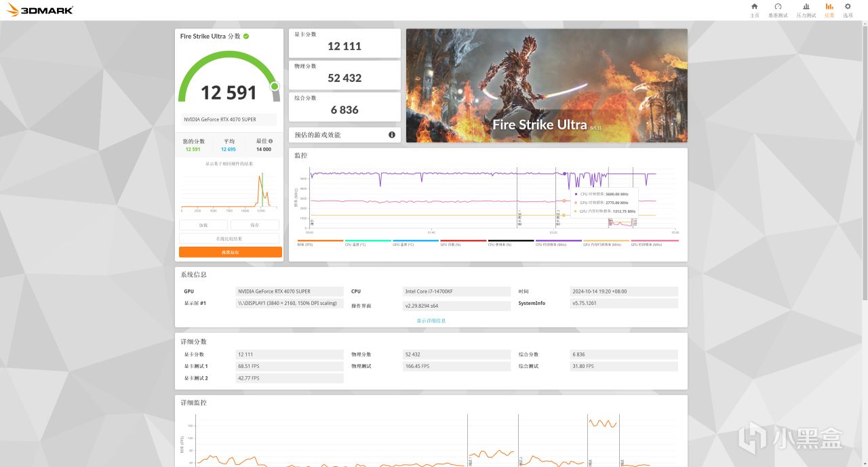Click the Fire Strike Ultra 分数 title
Screen dimensions: 868x467
(x=210, y=36)
